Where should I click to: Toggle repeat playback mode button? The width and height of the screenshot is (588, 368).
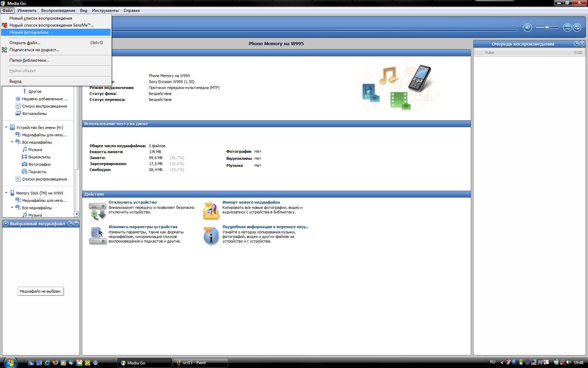[x=577, y=27]
